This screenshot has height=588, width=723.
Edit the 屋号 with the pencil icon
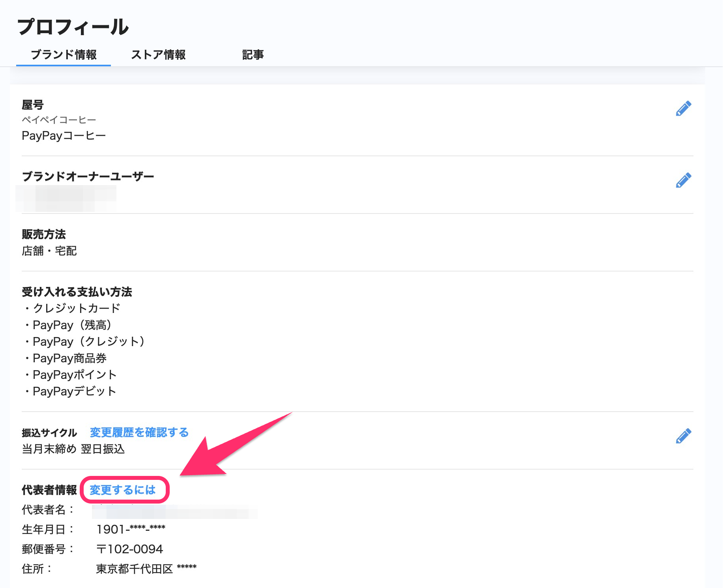[x=683, y=109]
